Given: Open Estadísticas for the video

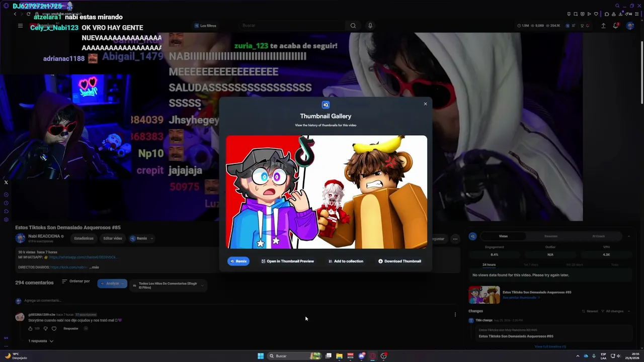Looking at the screenshot, I should [84, 238].
